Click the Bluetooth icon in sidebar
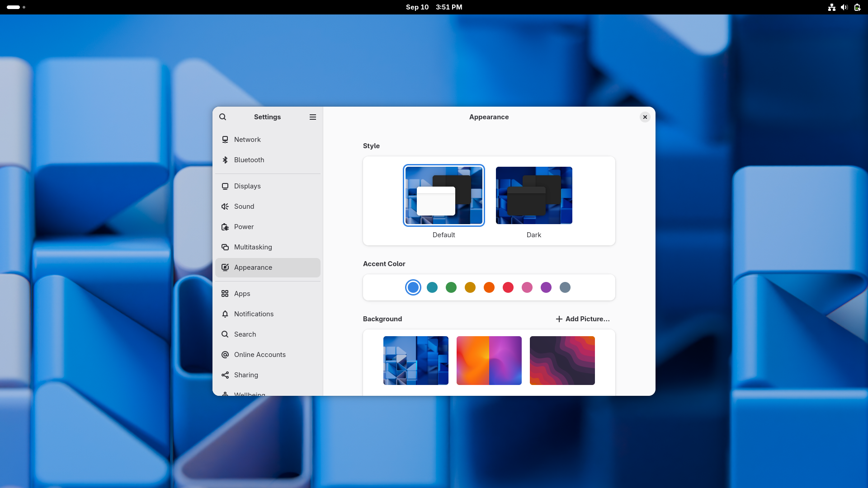The image size is (868, 488). [x=225, y=160]
